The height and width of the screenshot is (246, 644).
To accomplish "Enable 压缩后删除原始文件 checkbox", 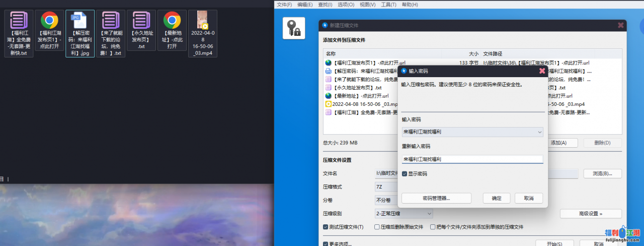I will (x=377, y=227).
